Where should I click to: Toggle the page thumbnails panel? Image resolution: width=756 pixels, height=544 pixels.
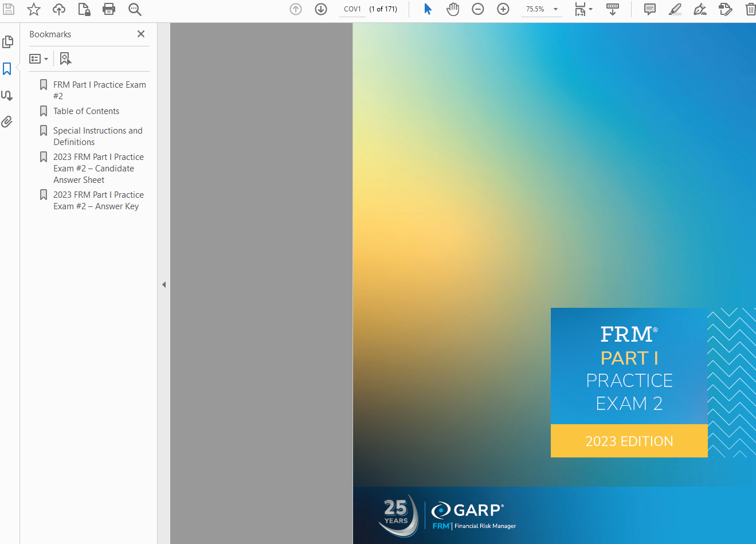pos(7,42)
